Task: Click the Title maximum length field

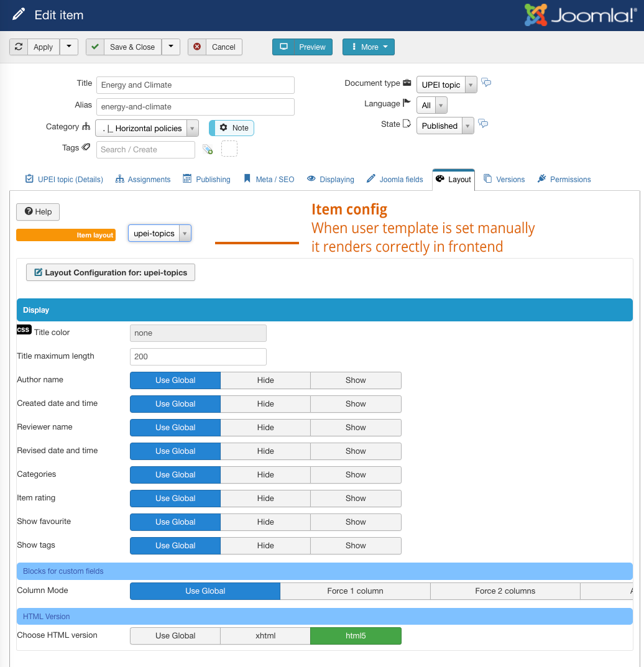Action: click(x=198, y=356)
